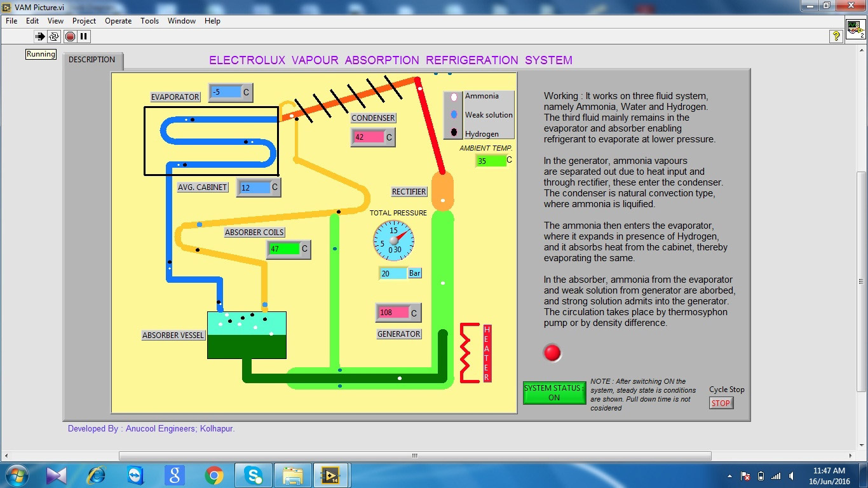Screen dimensions: 868x488
Task: Click the volume speaker tray icon
Action: click(x=791, y=476)
